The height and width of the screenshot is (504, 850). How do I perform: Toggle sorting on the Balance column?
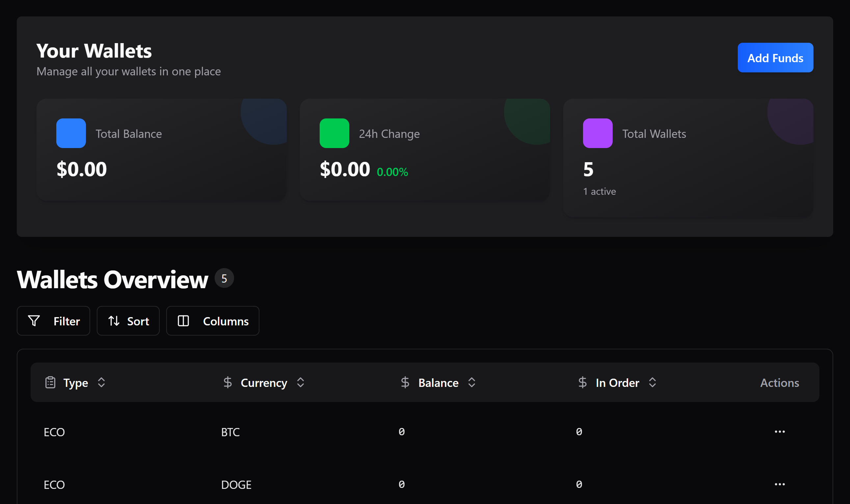[x=471, y=382]
